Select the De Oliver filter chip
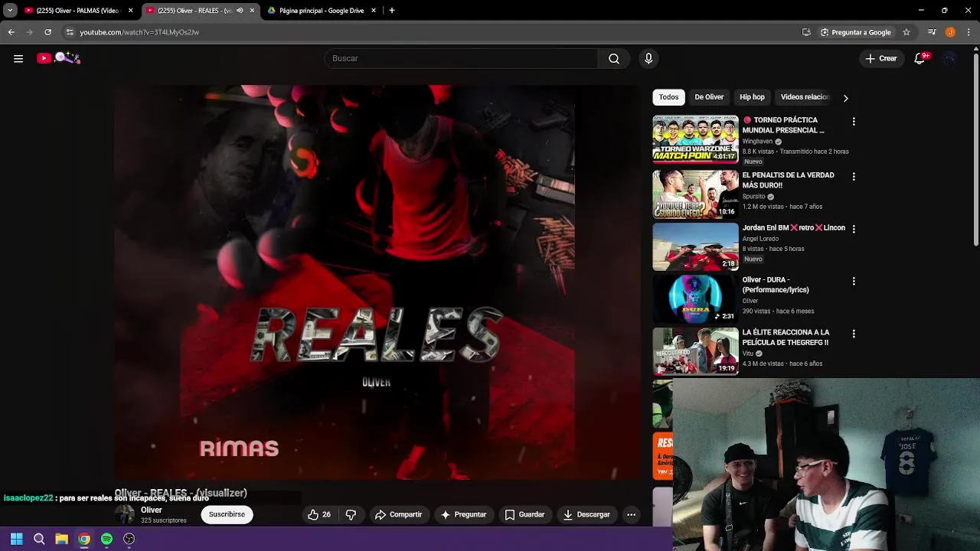 coord(709,97)
